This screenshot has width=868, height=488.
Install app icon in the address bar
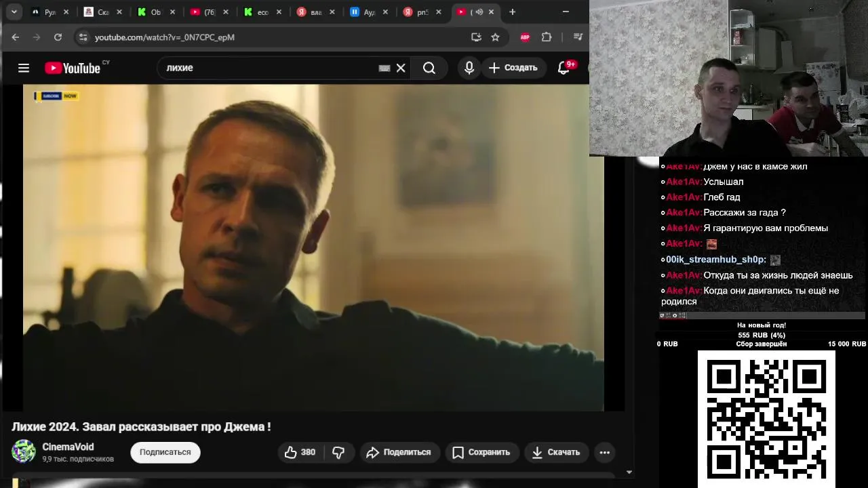tap(476, 37)
